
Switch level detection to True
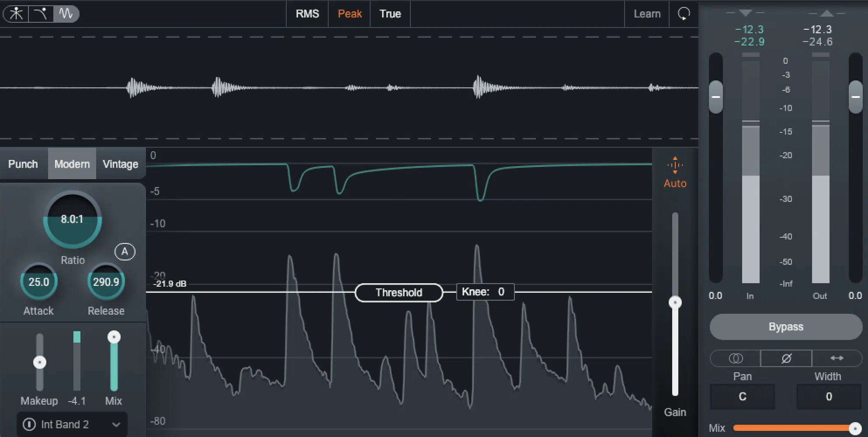tap(390, 14)
